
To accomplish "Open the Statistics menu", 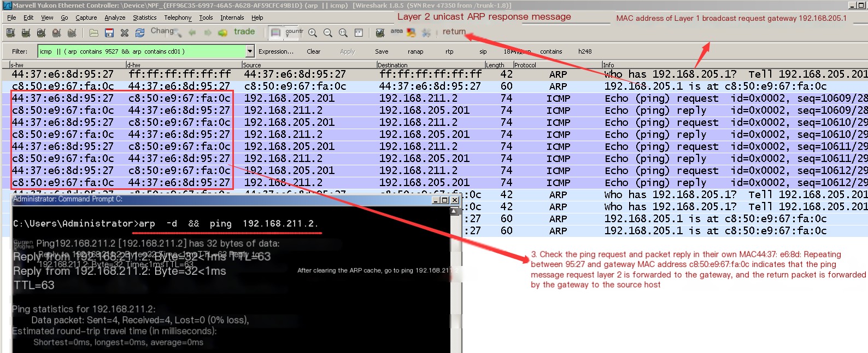I will [145, 18].
